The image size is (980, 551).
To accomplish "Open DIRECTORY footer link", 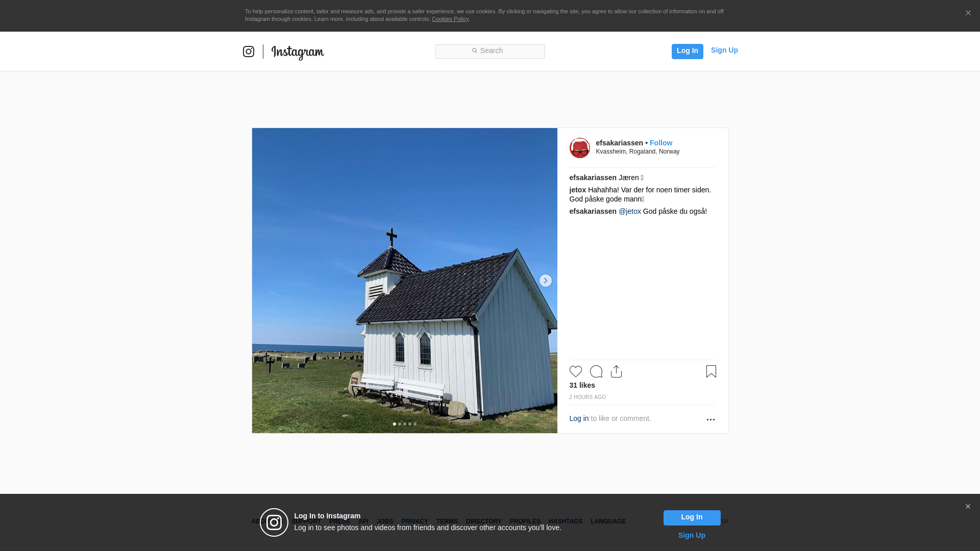I will tap(483, 521).
